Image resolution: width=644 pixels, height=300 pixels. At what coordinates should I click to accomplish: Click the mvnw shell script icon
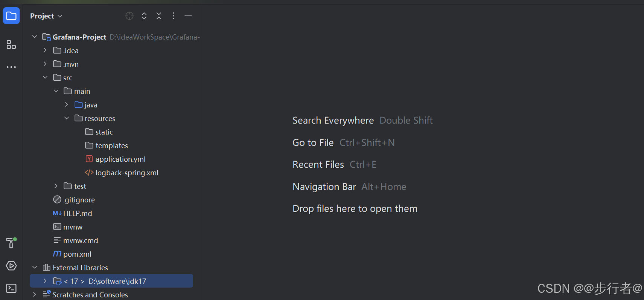pyautogui.click(x=57, y=227)
